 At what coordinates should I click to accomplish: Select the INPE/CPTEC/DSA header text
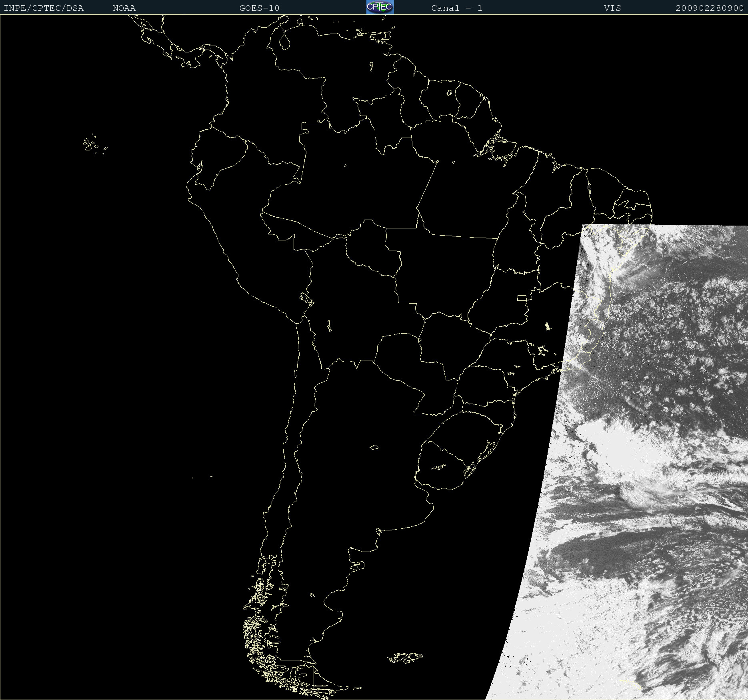click(44, 8)
